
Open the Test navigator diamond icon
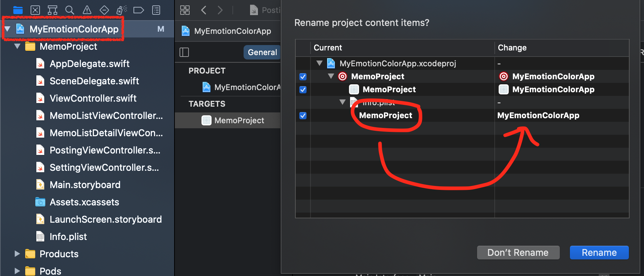pyautogui.click(x=104, y=10)
